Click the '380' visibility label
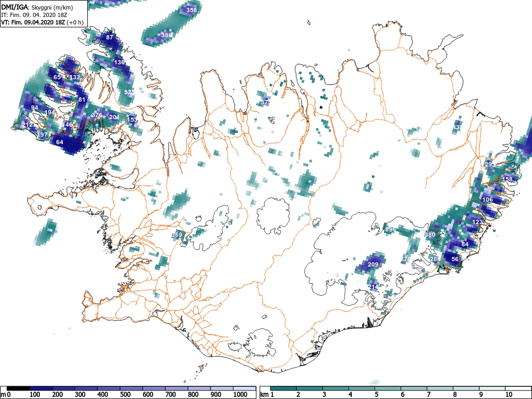Image resolution: width=532 pixels, height=399 pixels. point(430,235)
